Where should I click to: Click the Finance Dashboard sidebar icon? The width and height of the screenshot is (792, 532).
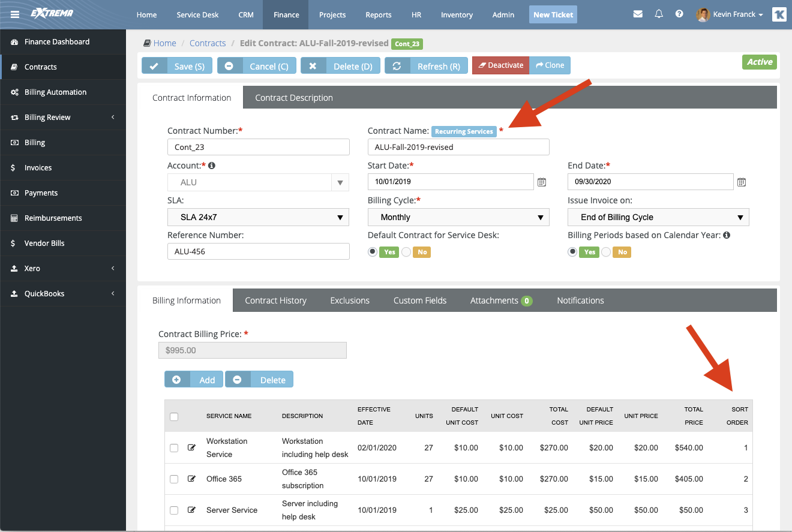pyautogui.click(x=14, y=42)
